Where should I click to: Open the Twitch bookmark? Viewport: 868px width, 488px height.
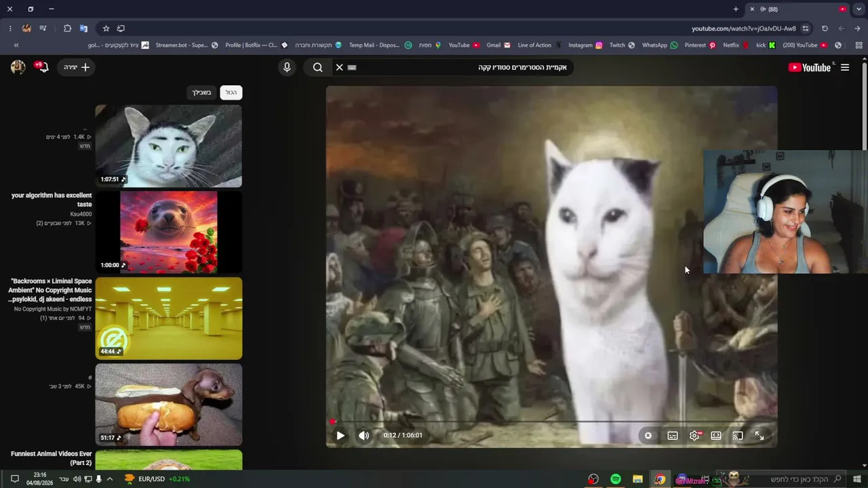[x=622, y=45]
